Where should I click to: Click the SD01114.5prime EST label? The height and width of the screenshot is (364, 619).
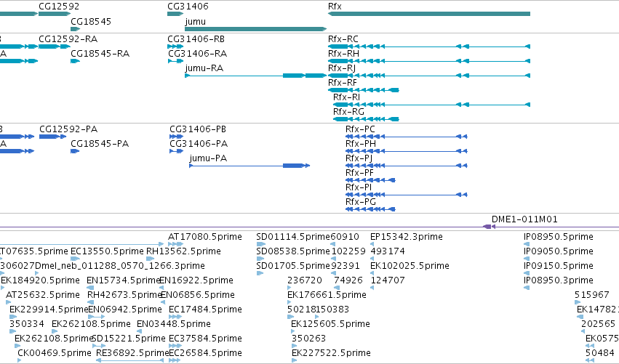293,237
